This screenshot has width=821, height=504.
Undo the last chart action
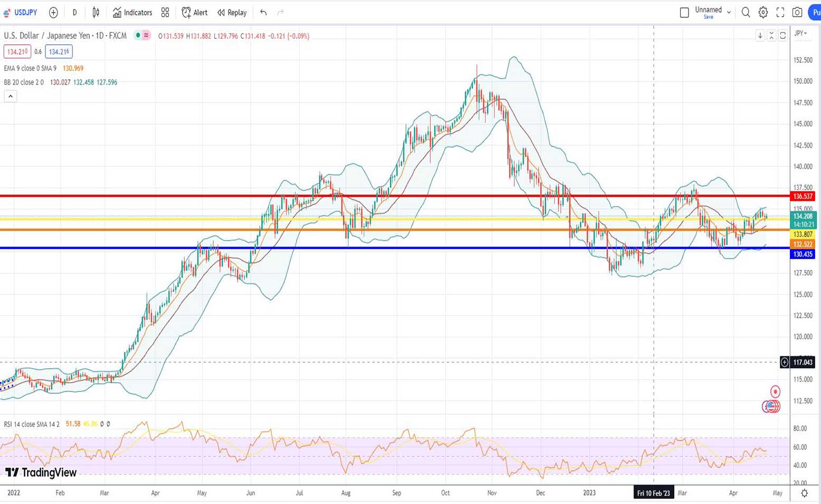pos(263,12)
